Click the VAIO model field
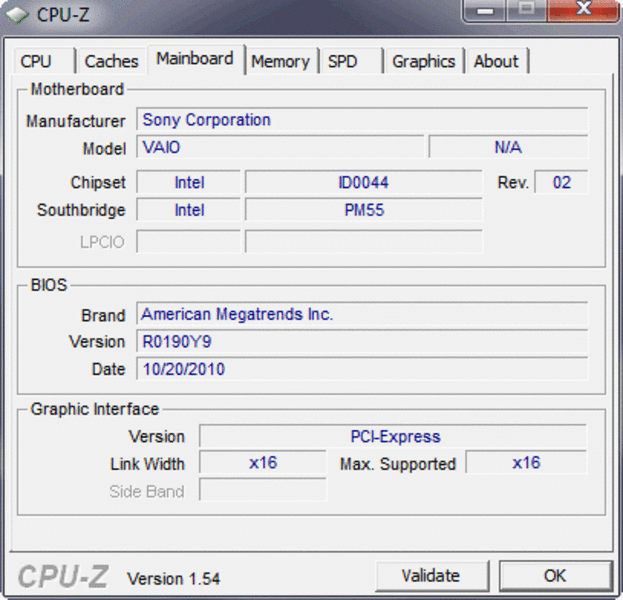623x600 pixels. (280, 147)
